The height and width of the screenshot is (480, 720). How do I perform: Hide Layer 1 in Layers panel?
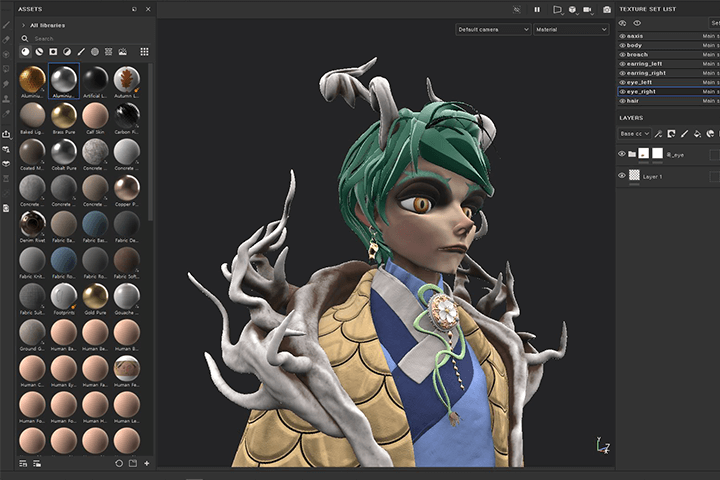pos(622,175)
